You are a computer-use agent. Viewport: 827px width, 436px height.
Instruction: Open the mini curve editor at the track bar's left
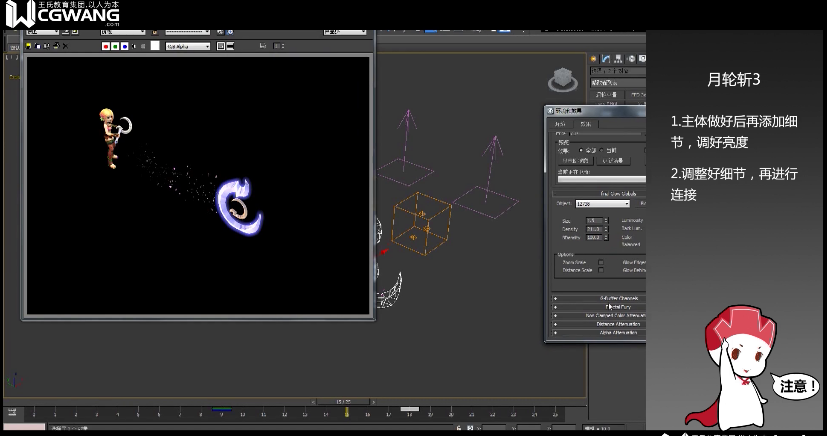[12, 412]
